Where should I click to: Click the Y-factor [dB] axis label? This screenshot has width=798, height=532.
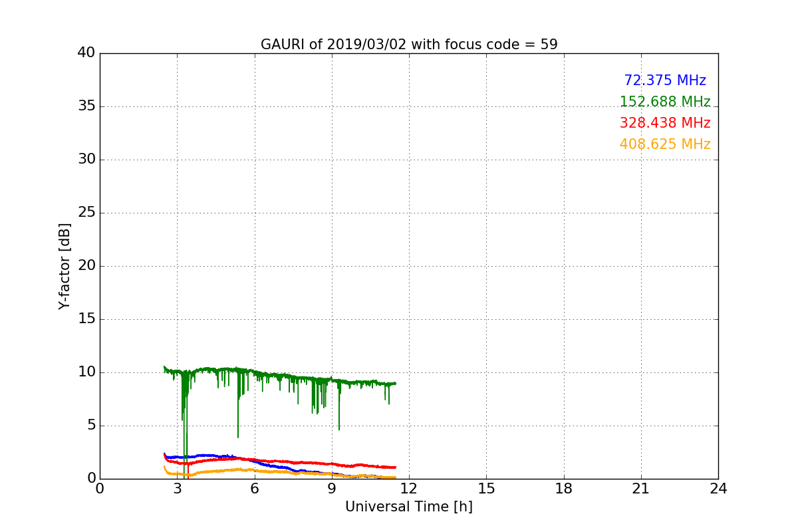[65, 266]
